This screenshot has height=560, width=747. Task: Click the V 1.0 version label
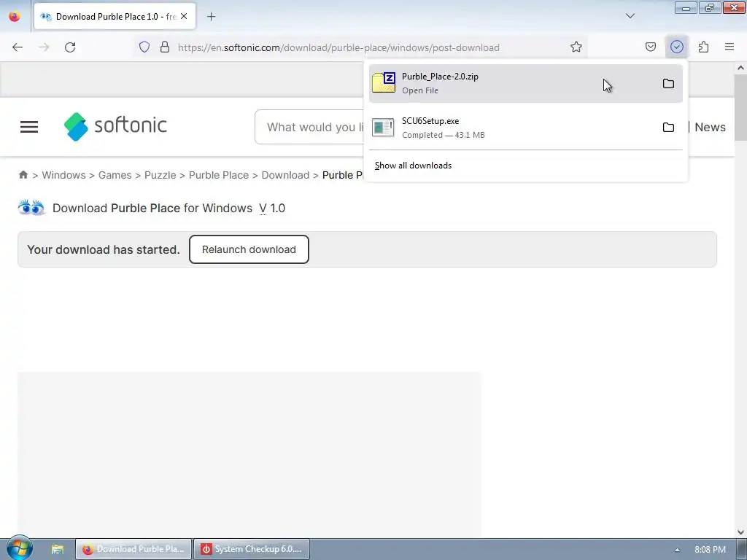point(272,208)
